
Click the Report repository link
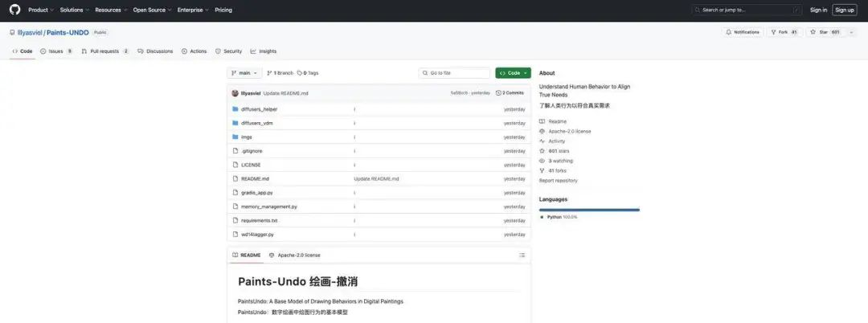pos(558,181)
